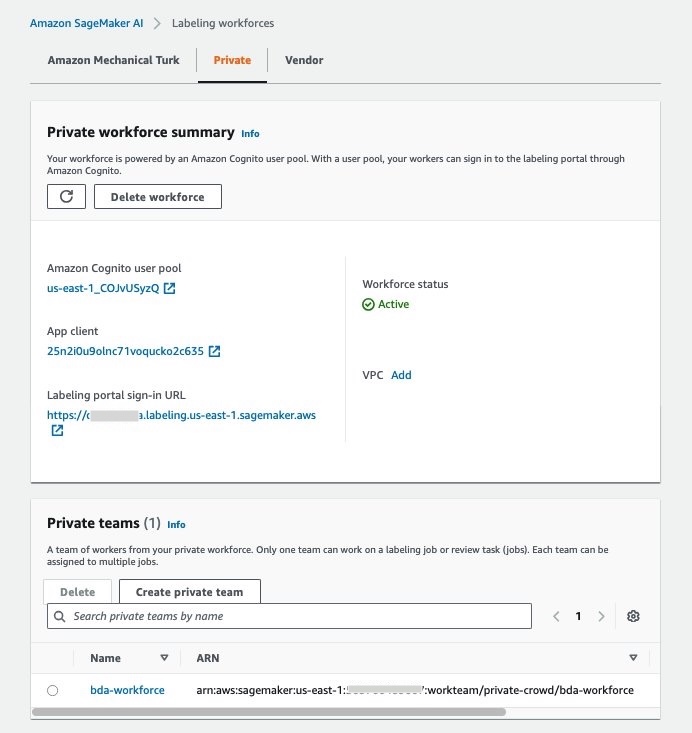
Task: Go to previous page of private teams
Action: 556,616
